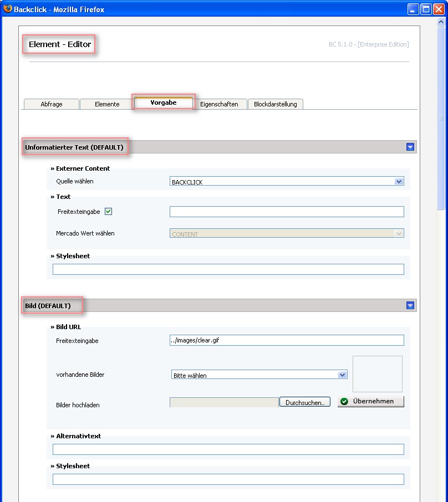Collapse the Unformatierter Text (DEFAULT) section

click(x=410, y=147)
